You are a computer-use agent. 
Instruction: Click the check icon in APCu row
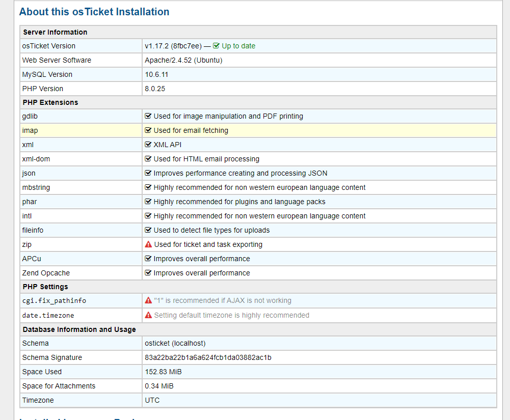tap(148, 259)
